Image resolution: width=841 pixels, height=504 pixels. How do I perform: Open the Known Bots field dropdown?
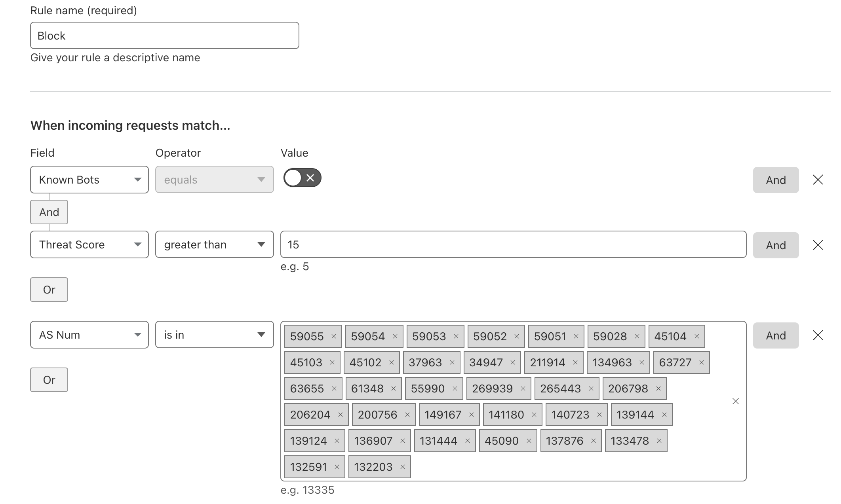click(89, 180)
